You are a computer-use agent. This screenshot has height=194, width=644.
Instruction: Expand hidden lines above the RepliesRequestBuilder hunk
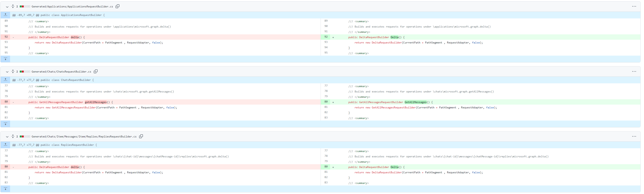tap(5, 144)
